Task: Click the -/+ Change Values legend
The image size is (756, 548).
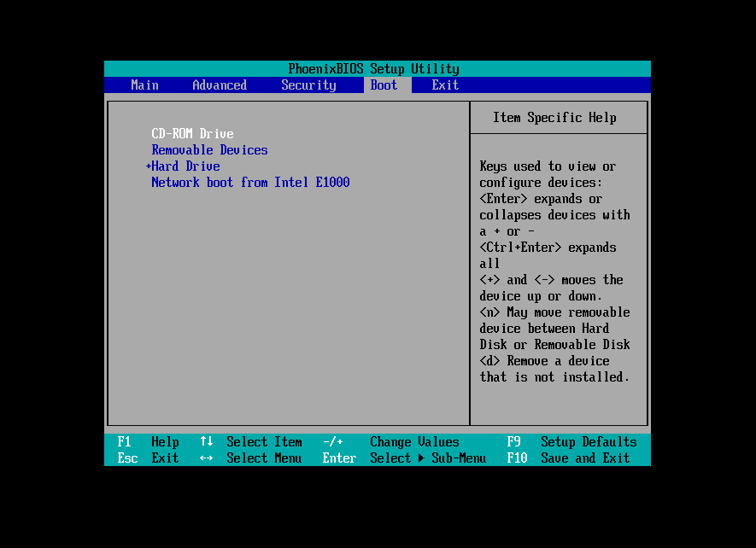Action: 391,442
